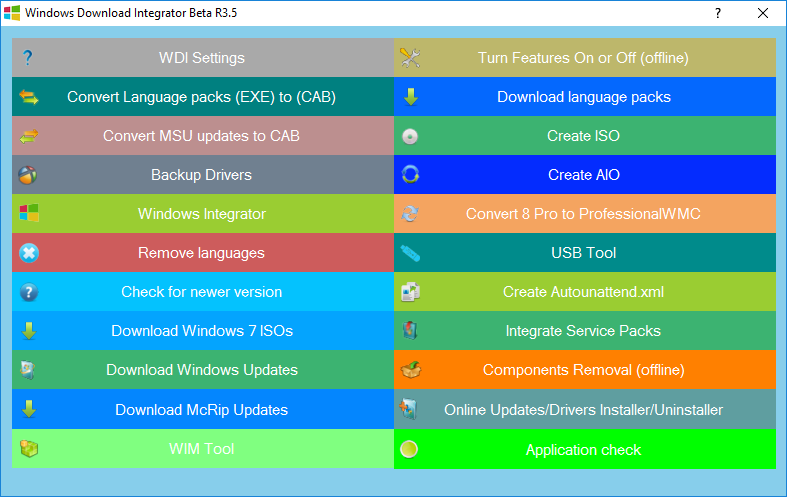The width and height of the screenshot is (787, 497).
Task: Click the Online Updates/Drivers Installer icon
Action: (408, 409)
